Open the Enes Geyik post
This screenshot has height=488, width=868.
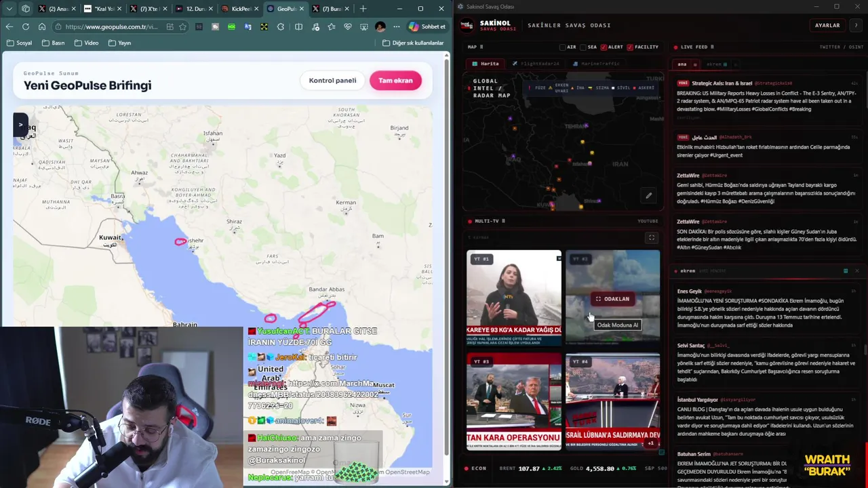766,308
